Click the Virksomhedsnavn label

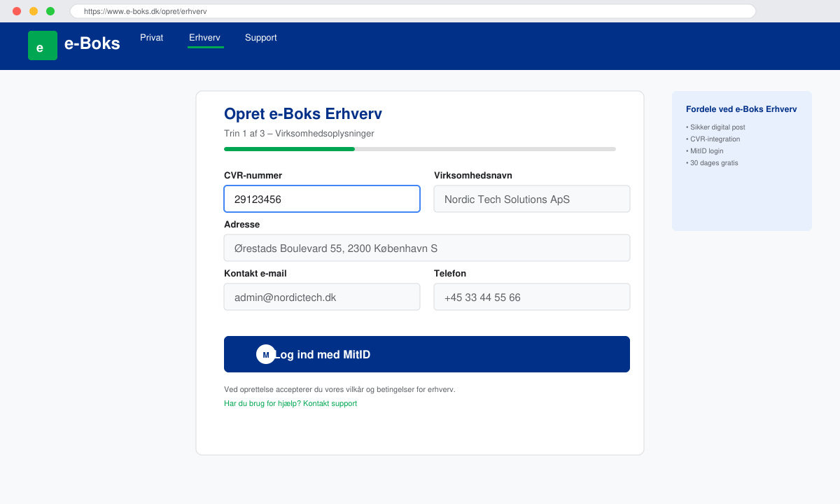(472, 176)
